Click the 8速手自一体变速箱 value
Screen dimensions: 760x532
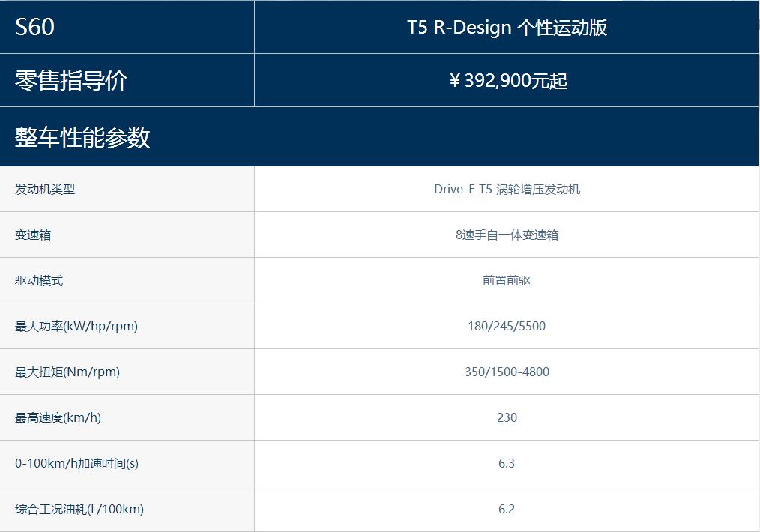pos(507,235)
